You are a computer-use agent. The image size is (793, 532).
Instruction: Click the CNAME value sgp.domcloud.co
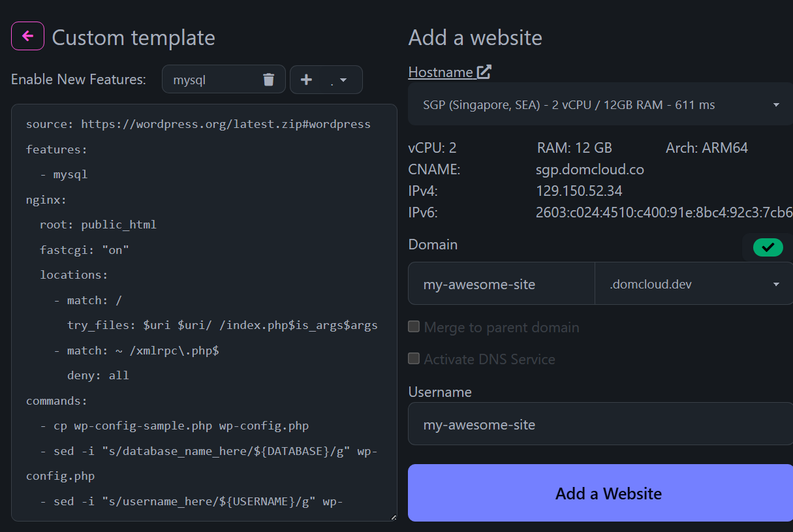point(590,170)
